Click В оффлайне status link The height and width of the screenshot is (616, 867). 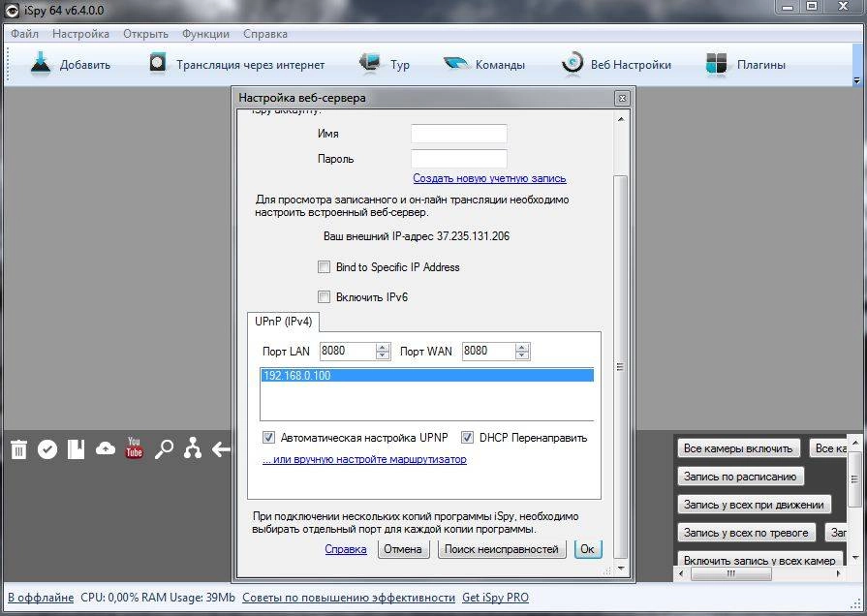(41, 598)
